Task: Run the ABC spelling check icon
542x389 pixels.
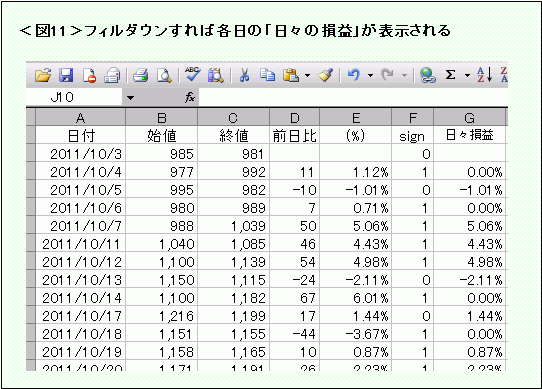Action: tap(193, 74)
